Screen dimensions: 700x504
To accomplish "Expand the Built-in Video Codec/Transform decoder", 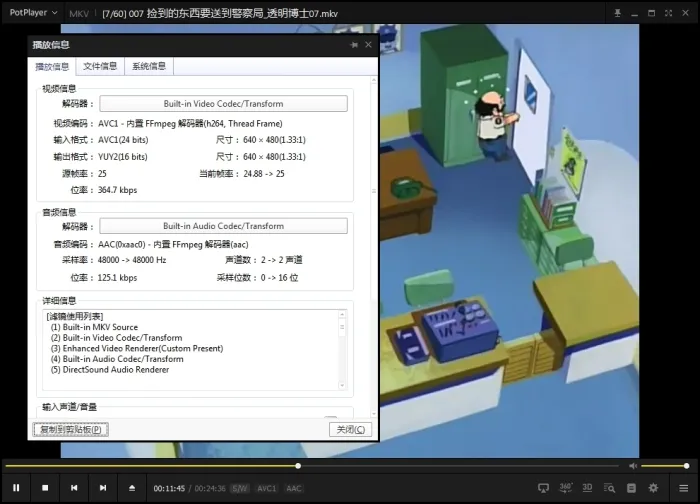I will [x=223, y=104].
